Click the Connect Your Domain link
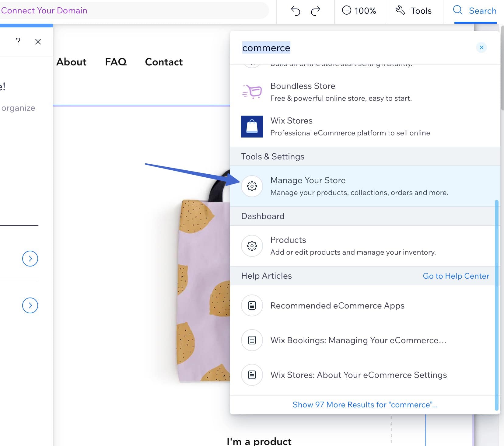This screenshot has height=446, width=504. (x=44, y=10)
